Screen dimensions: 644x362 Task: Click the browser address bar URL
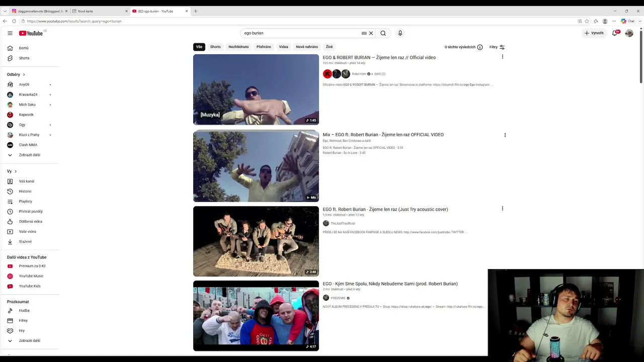point(74,21)
